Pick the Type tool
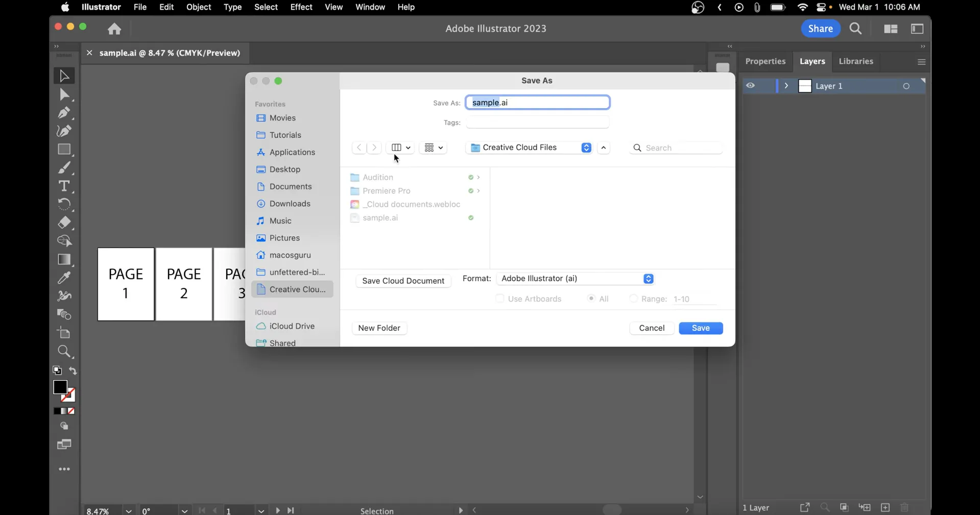Image resolution: width=980 pixels, height=515 pixels. click(x=64, y=186)
